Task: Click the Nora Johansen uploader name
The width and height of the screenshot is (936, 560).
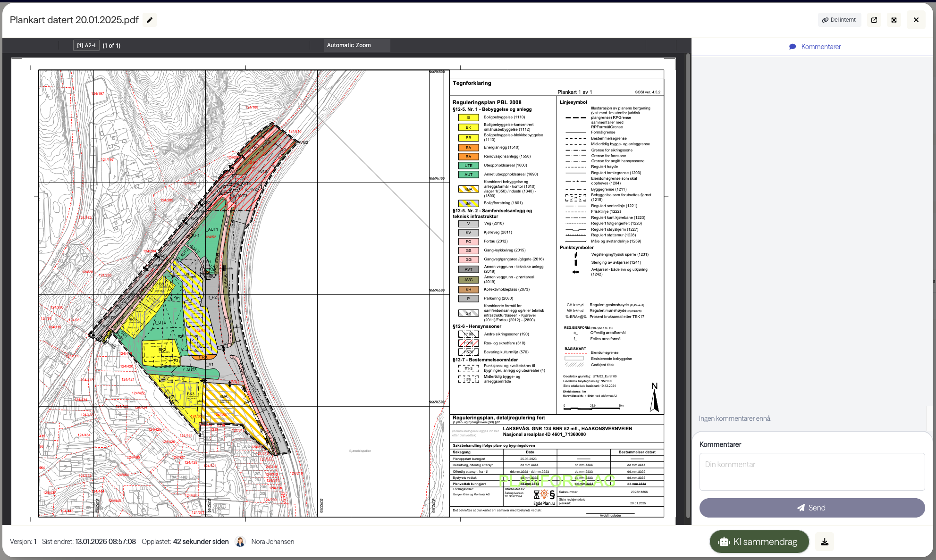Action: point(272,542)
